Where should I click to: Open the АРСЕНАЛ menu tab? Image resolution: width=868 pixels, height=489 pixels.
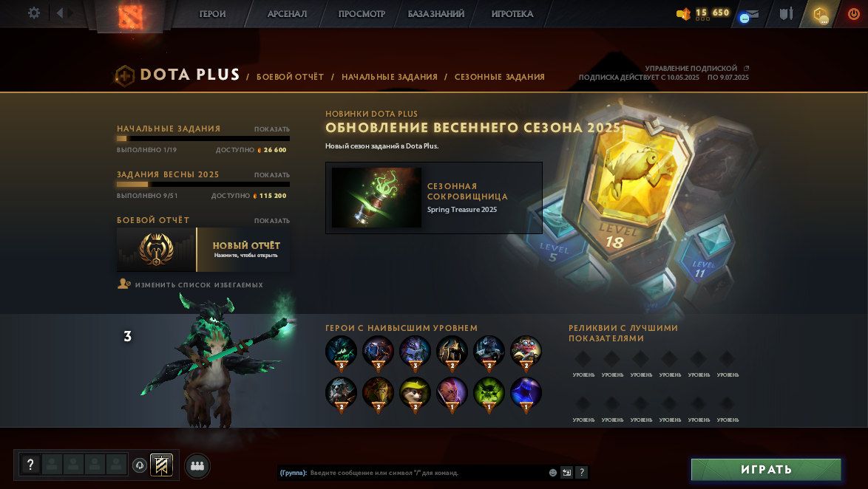287,14
